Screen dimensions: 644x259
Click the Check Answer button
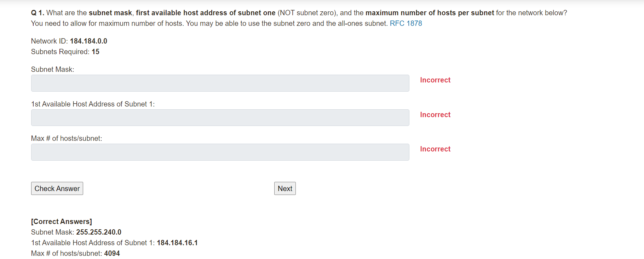[57, 189]
